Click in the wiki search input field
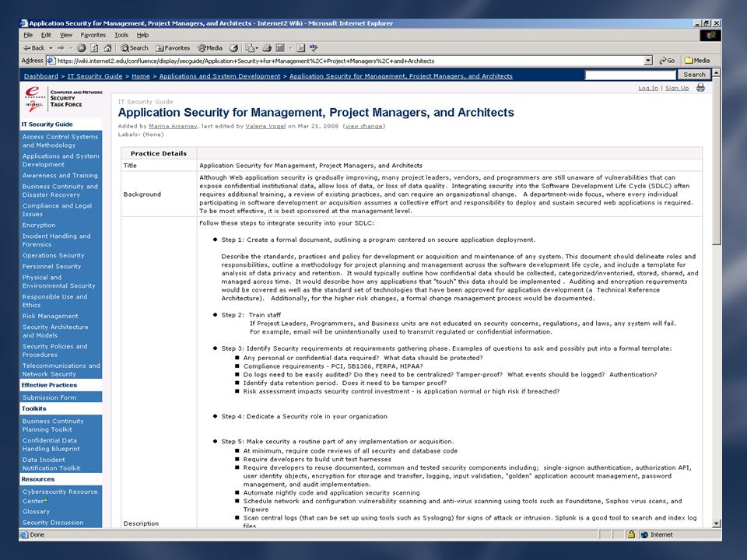747x560 pixels. pyautogui.click(x=630, y=75)
